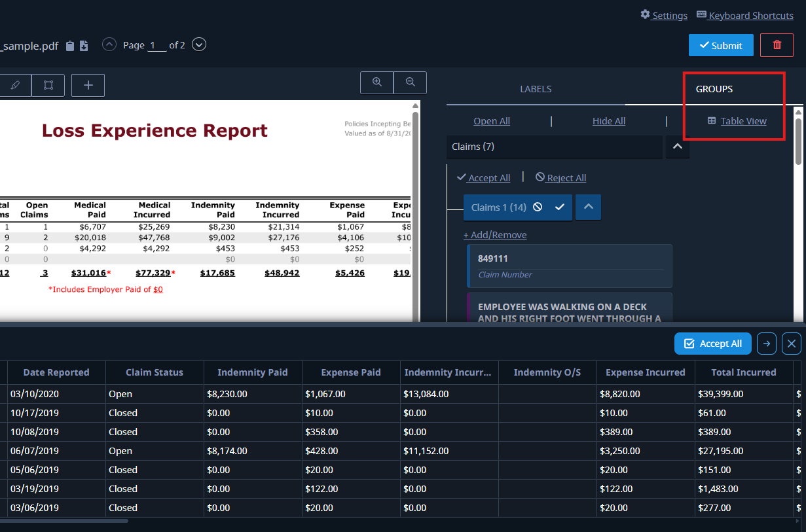This screenshot has height=532, width=806.
Task: Click the $1,483.00 total incurred cell
Action: pyautogui.click(x=744, y=489)
